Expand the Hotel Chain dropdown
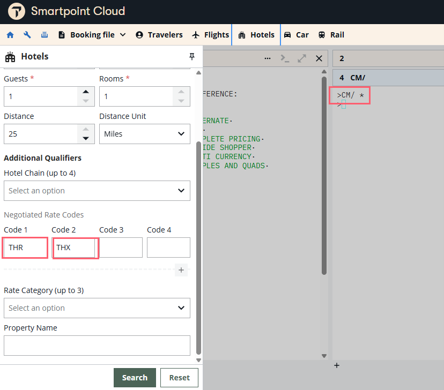This screenshot has width=444, height=390. (x=97, y=191)
